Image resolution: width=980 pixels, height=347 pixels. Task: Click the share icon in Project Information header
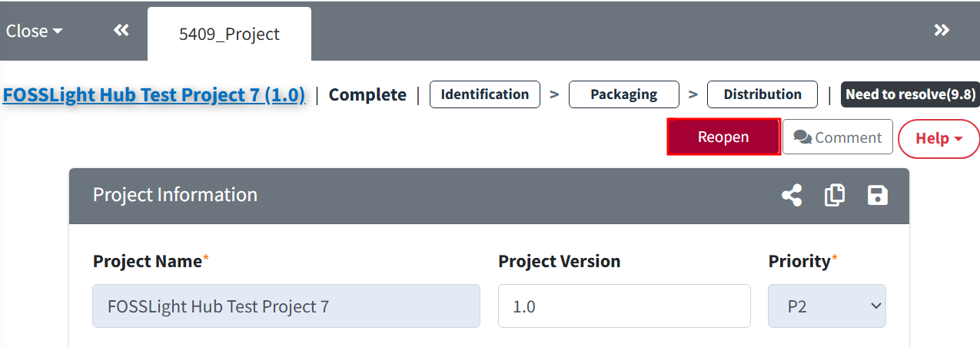click(792, 195)
